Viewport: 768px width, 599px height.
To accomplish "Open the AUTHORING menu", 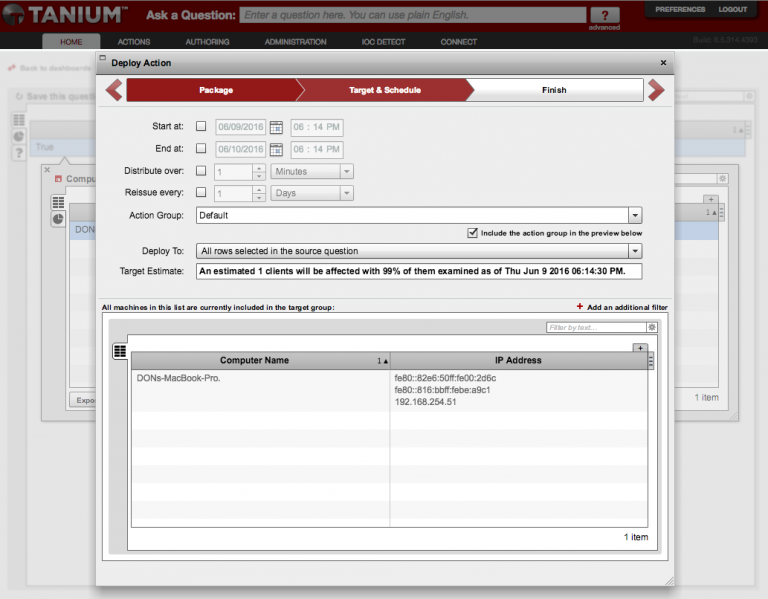I will click(207, 42).
